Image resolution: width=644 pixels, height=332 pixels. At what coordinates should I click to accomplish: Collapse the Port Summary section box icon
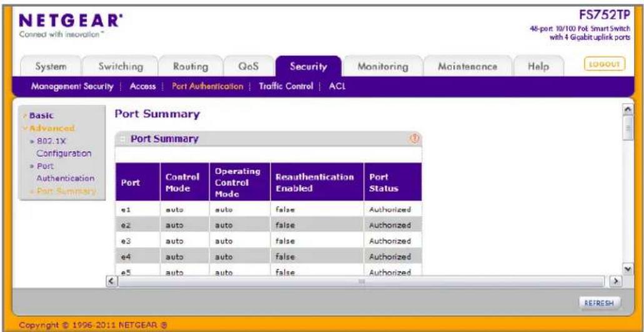click(122, 140)
